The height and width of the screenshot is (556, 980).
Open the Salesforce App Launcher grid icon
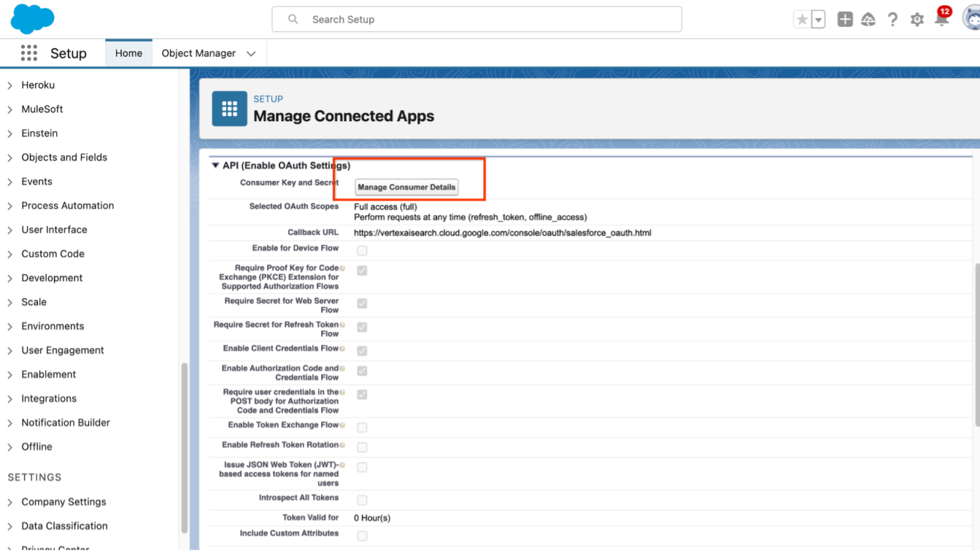click(28, 53)
